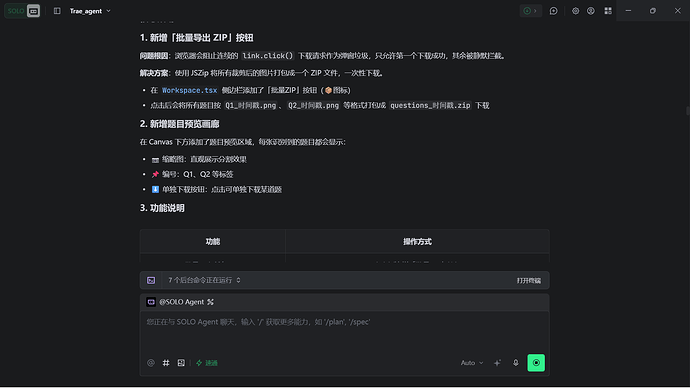Select the @SOLO Agent tag
The height and width of the screenshot is (388, 690).
pos(181,302)
